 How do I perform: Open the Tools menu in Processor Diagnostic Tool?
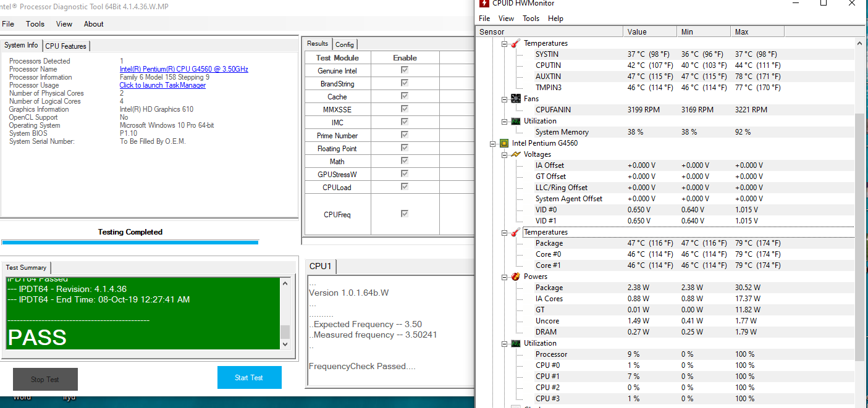[x=35, y=24]
